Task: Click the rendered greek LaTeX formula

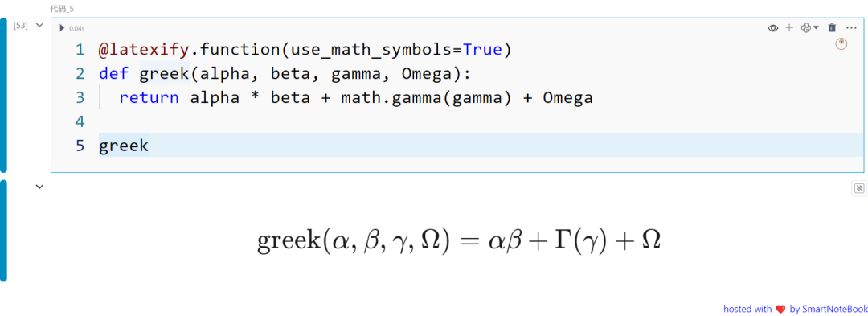Action: 459,240
